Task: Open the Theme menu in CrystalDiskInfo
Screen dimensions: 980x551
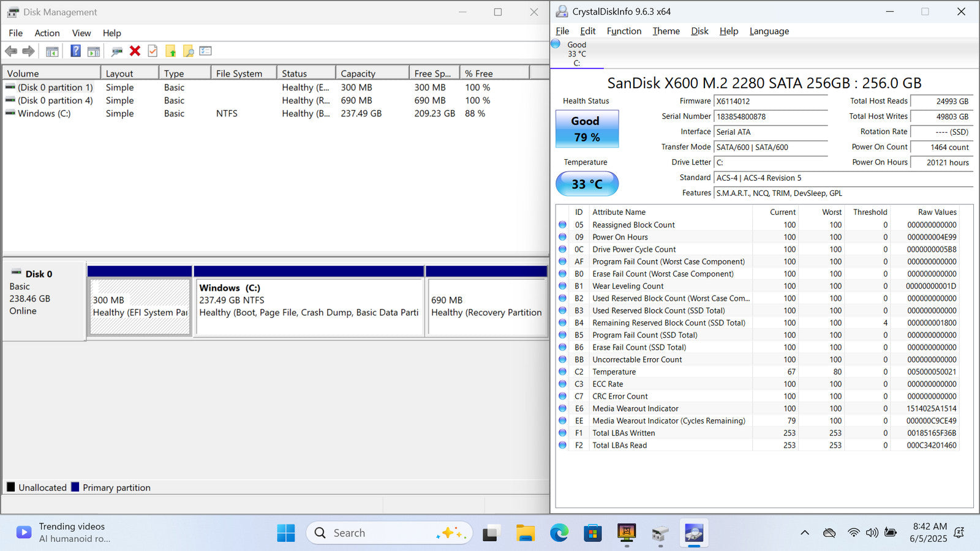Action: click(x=666, y=31)
